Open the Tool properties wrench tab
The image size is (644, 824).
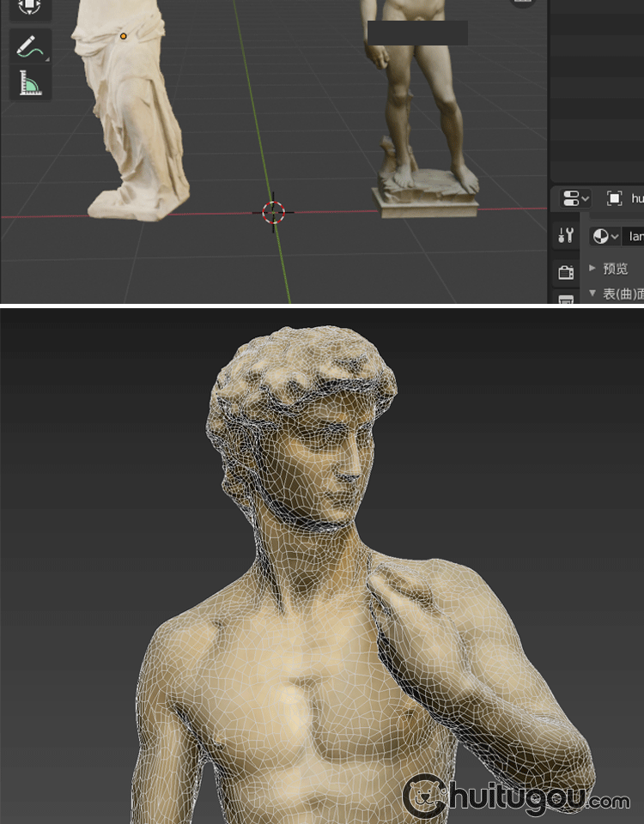[x=566, y=235]
